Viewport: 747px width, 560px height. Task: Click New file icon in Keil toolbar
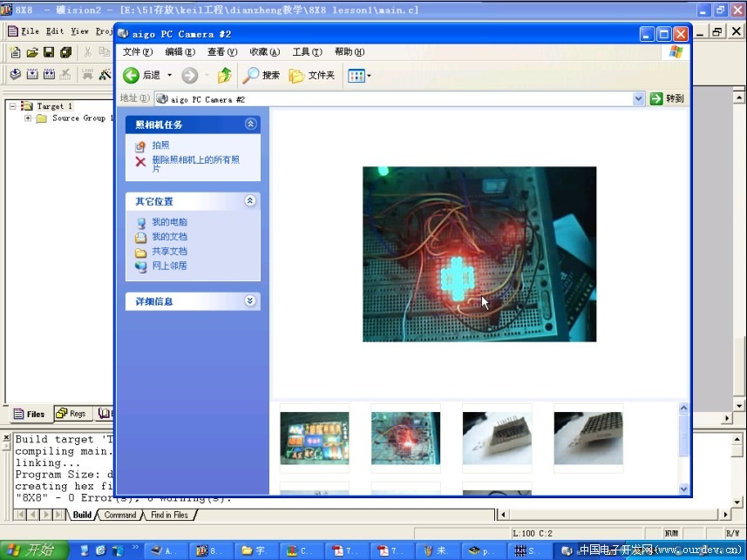pos(15,52)
